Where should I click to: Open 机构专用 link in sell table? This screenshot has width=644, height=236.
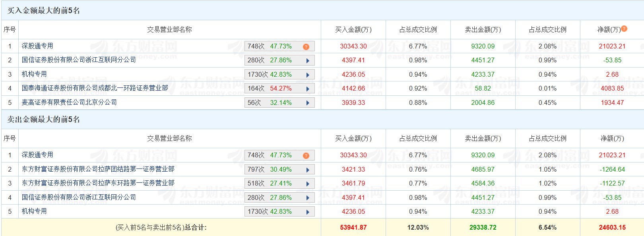coord(34,211)
